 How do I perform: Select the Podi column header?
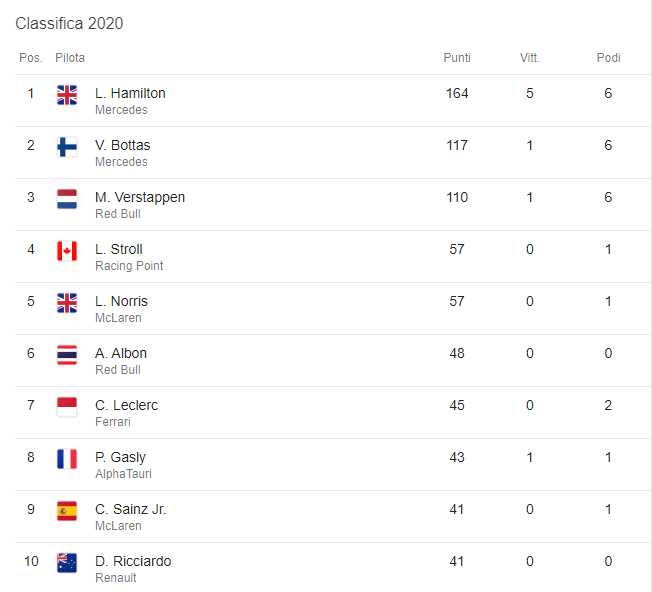pos(608,58)
